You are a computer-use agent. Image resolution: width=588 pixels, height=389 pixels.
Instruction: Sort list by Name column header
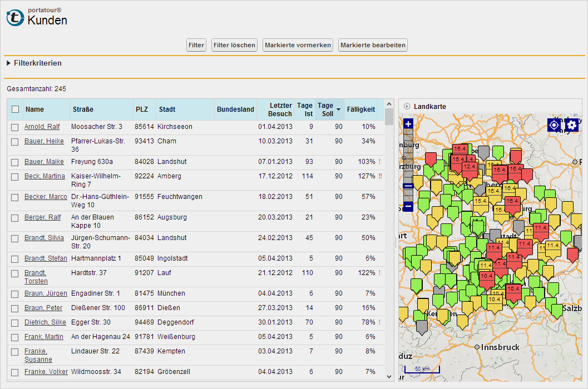click(34, 109)
